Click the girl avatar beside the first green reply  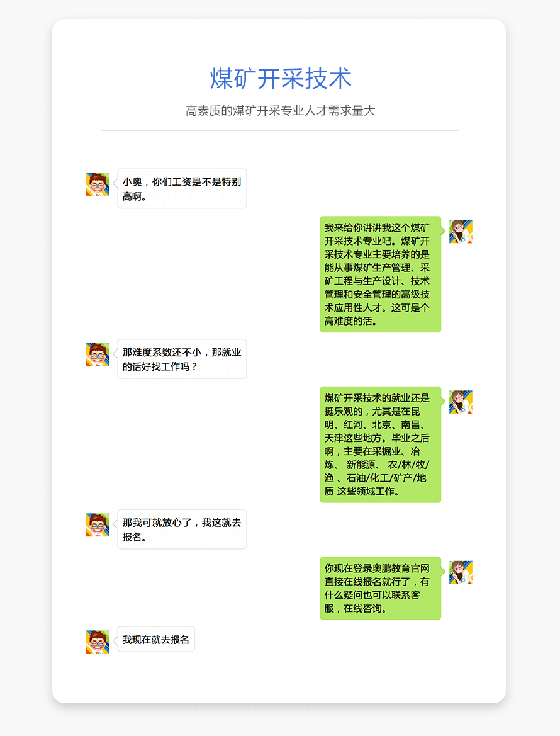coord(461,232)
